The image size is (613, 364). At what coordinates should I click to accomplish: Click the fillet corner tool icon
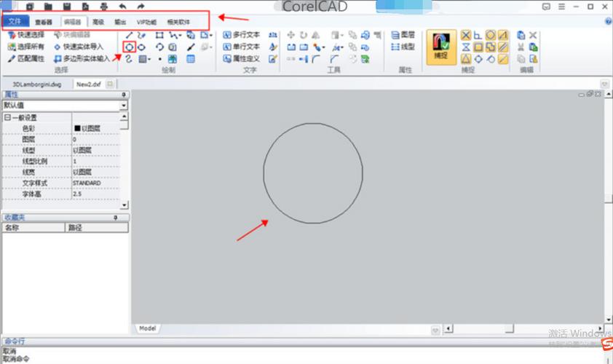[316, 59]
